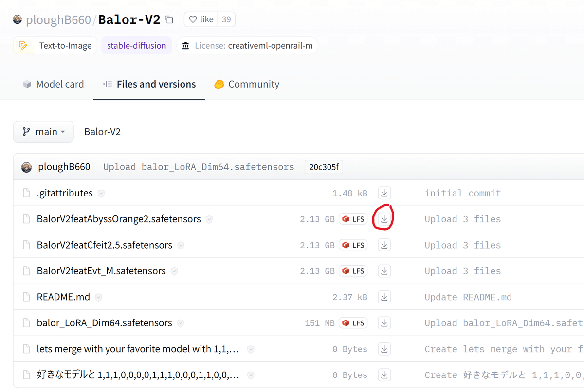Open the .gitattributes file
584x392 pixels.
coord(65,193)
